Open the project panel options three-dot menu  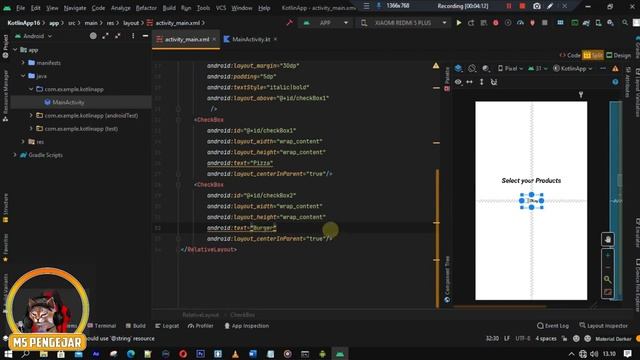pos(133,36)
